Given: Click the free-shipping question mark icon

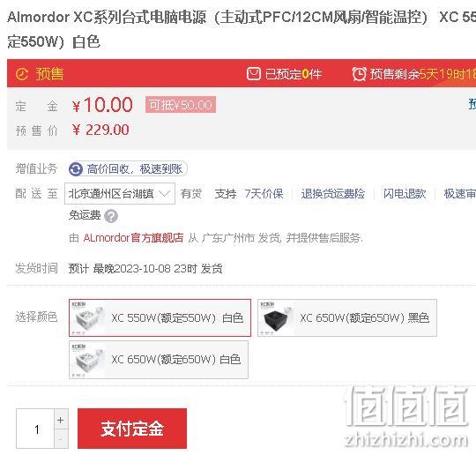Looking at the screenshot, I should [111, 216].
